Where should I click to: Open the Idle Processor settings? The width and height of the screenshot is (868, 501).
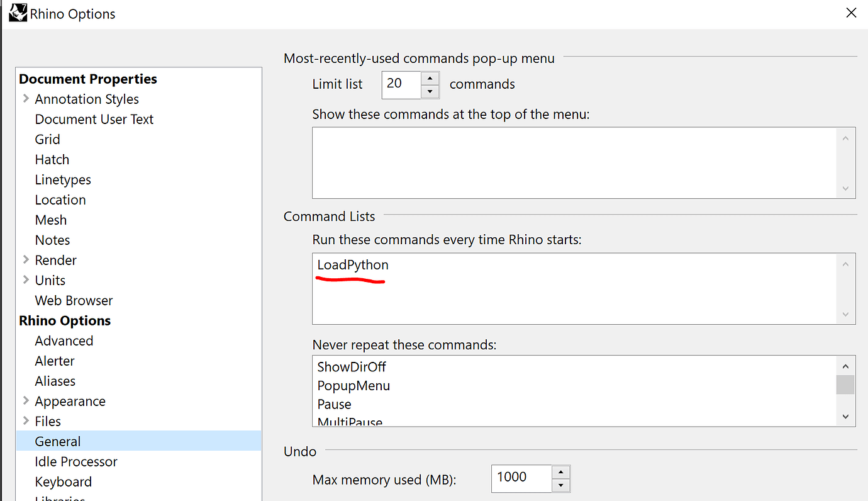point(75,461)
